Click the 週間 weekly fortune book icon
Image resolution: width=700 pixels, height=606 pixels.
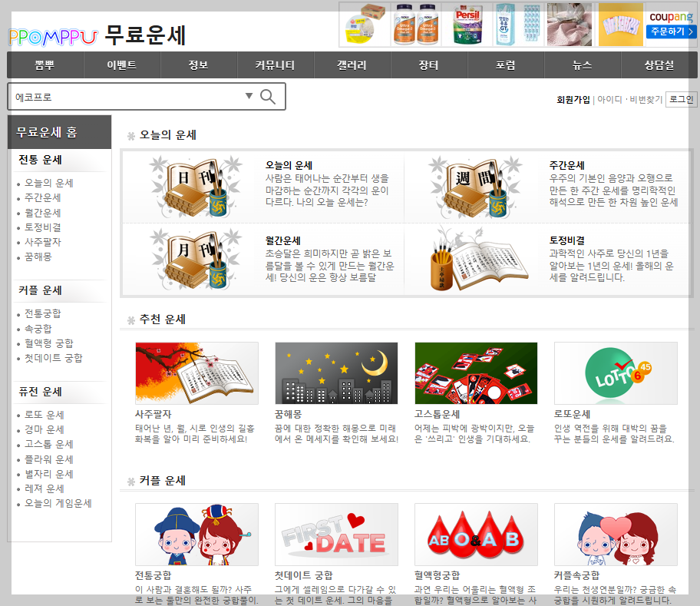point(475,187)
